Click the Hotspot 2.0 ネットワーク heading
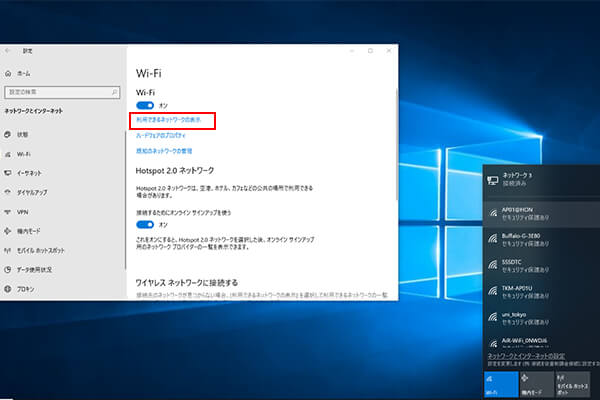Image resolution: width=600 pixels, height=400 pixels. [x=175, y=170]
